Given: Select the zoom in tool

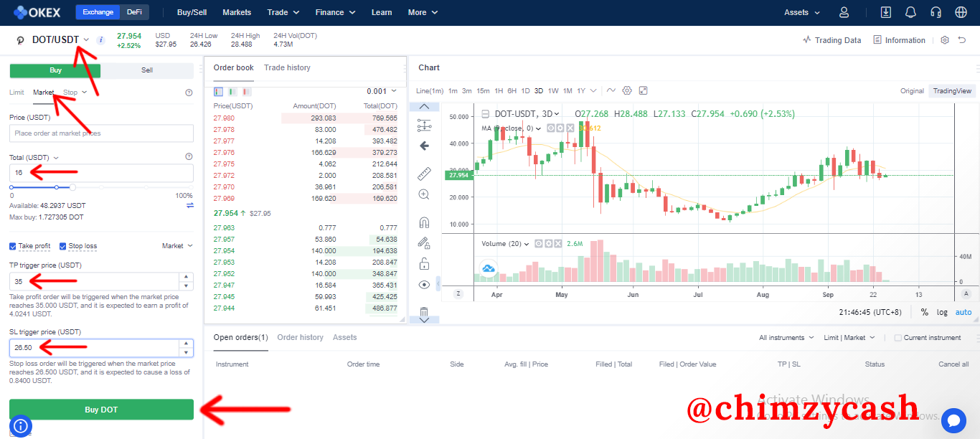Looking at the screenshot, I should 424,194.
